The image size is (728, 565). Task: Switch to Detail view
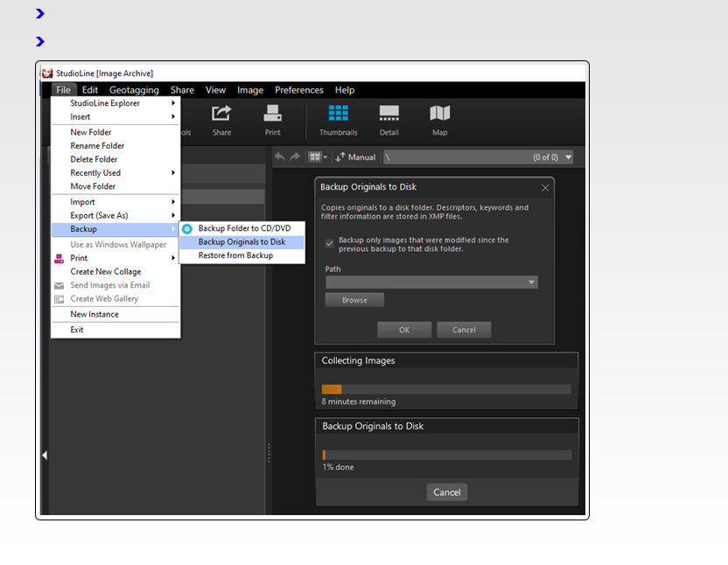(x=389, y=120)
